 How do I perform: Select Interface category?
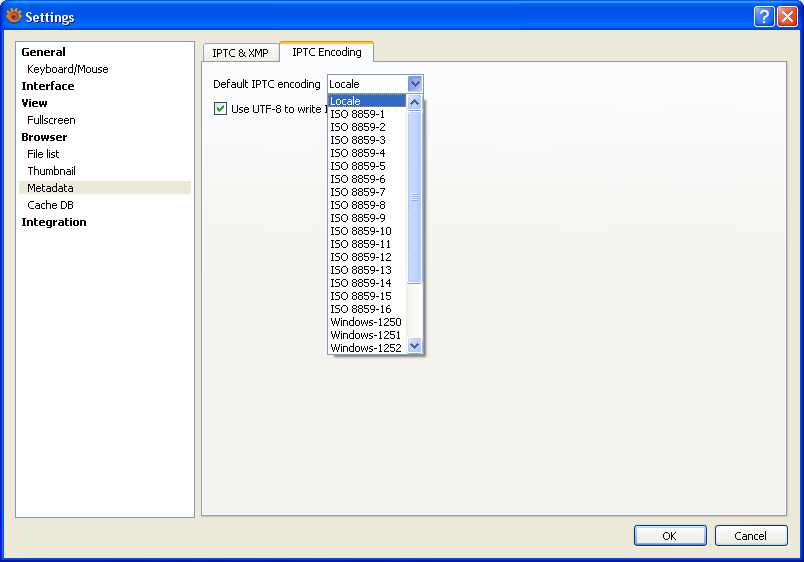pos(48,86)
